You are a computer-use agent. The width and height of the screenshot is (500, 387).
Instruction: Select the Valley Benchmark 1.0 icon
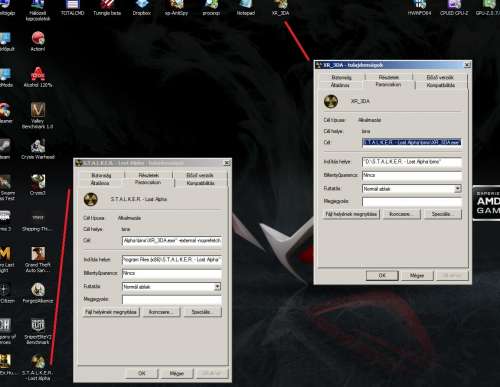click(x=38, y=115)
